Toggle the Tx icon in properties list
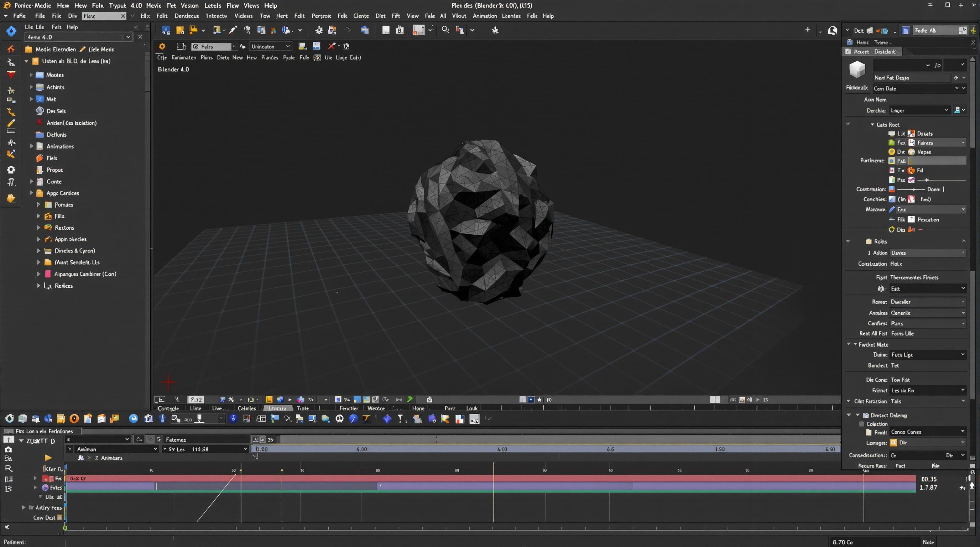This screenshot has width=980, height=547. tap(891, 171)
